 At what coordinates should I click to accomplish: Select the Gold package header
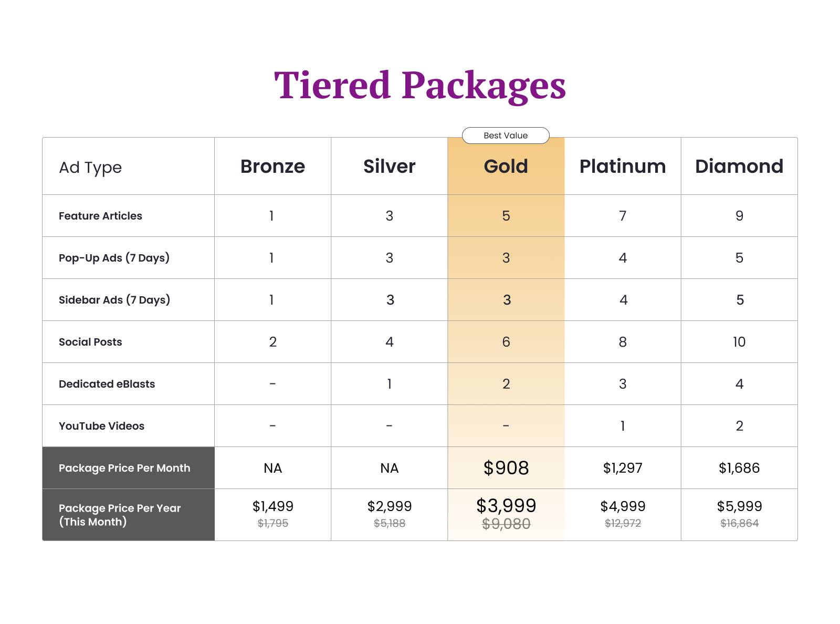506,167
